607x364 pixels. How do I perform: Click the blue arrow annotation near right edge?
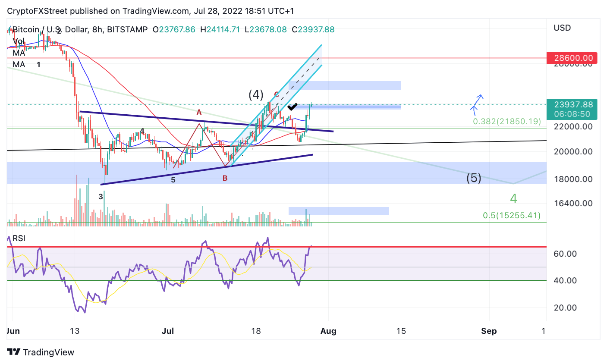click(x=477, y=104)
